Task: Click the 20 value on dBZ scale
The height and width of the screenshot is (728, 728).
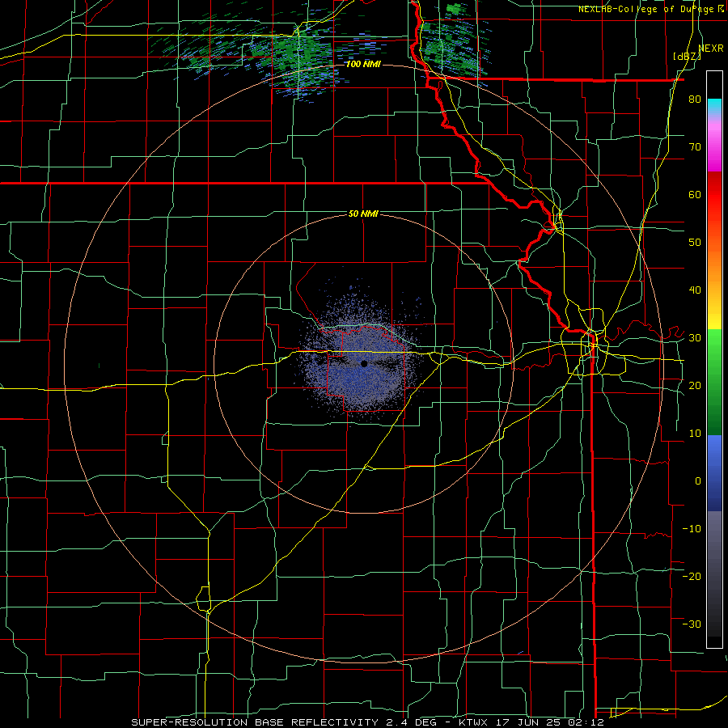Action: [x=695, y=385]
